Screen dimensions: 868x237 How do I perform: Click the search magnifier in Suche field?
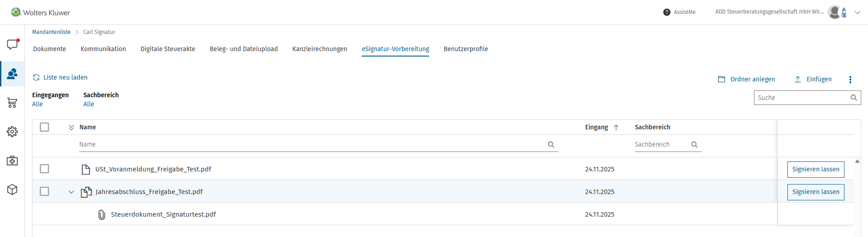pos(854,98)
